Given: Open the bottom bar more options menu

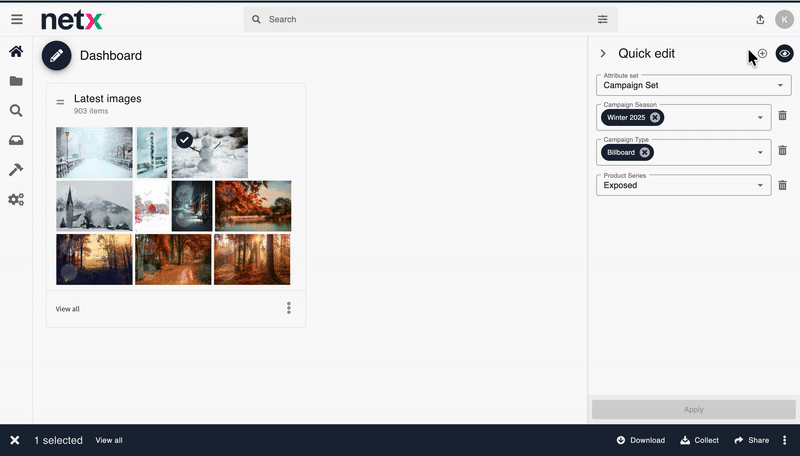Looking at the screenshot, I should coord(784,440).
